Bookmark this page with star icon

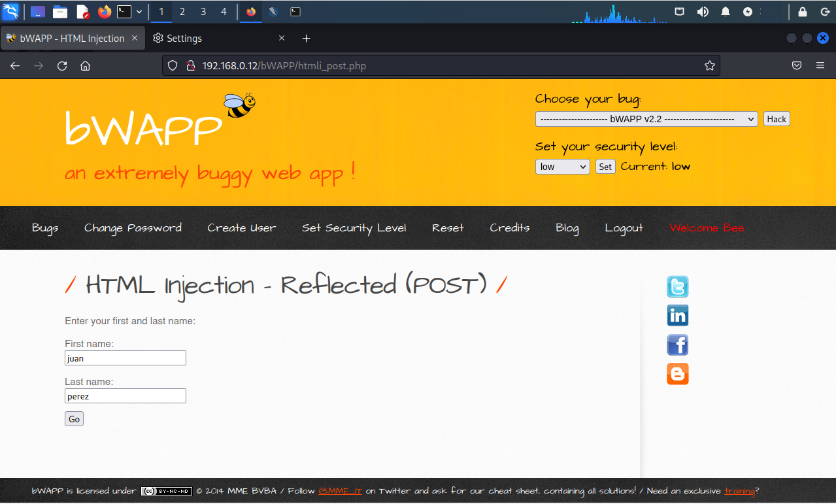(x=709, y=65)
